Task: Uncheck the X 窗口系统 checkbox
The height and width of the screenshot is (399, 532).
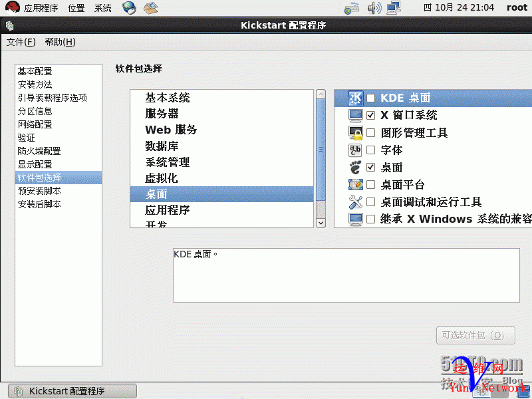Action: click(371, 115)
